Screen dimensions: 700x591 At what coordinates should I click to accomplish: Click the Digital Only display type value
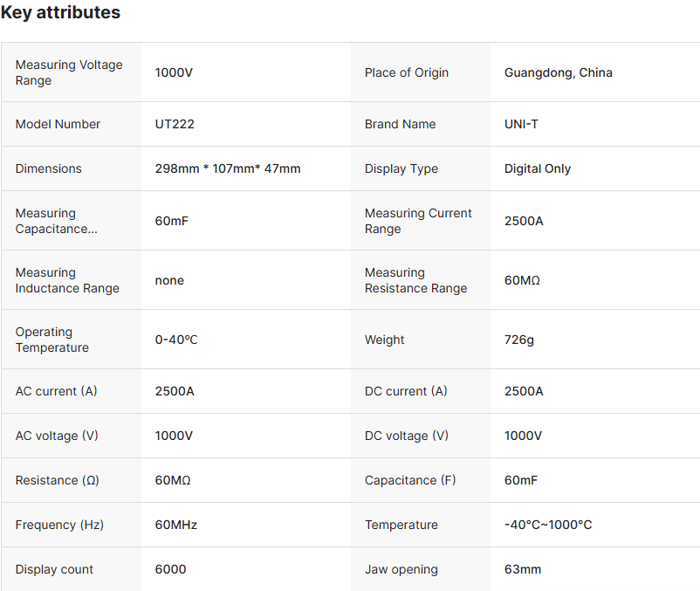click(x=537, y=168)
